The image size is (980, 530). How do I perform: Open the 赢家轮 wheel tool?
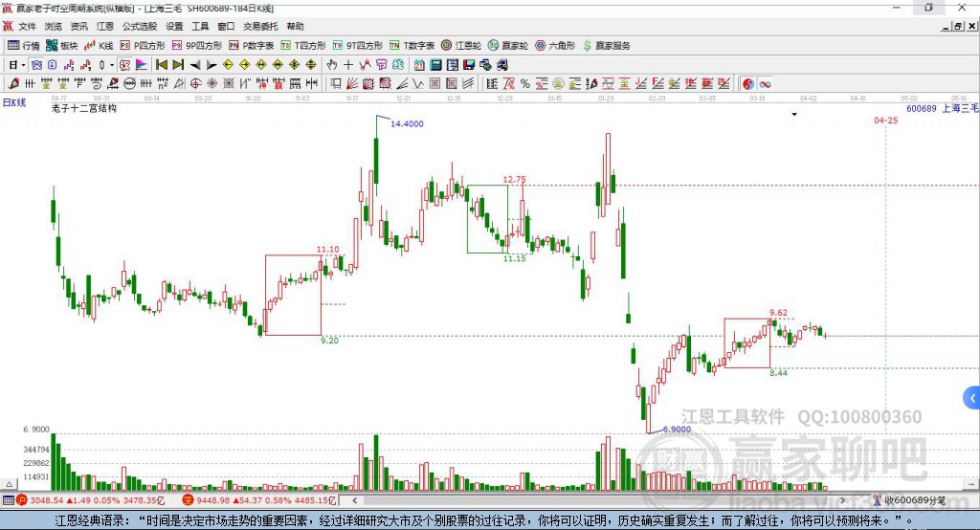click(x=508, y=46)
